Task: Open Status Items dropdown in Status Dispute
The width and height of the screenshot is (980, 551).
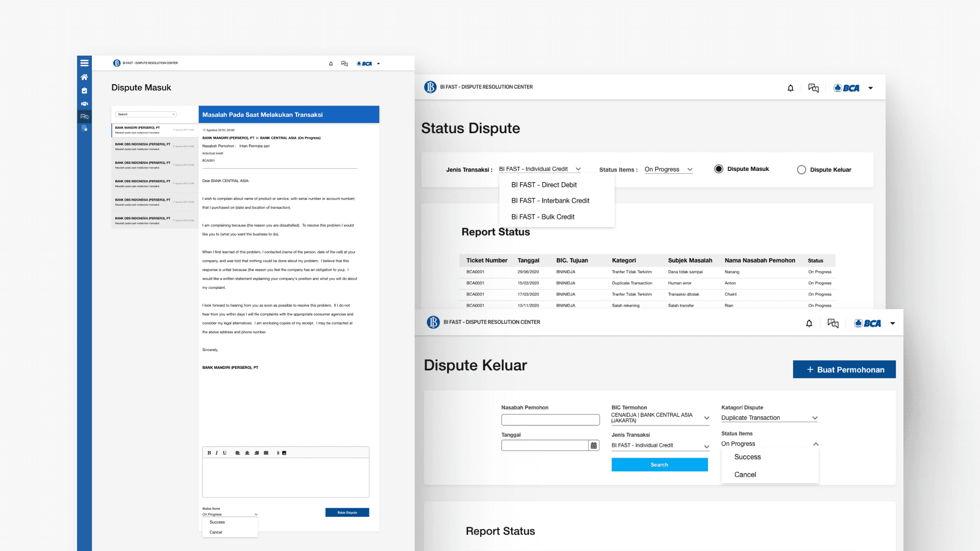Action: pos(669,169)
